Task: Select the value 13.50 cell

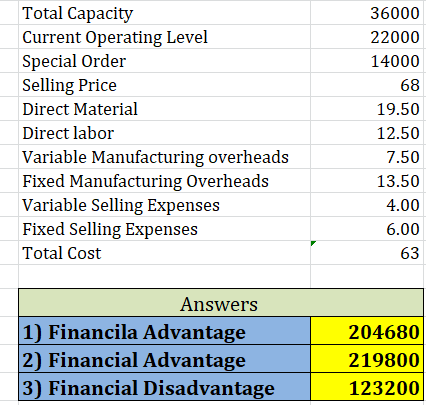Action: [367, 181]
